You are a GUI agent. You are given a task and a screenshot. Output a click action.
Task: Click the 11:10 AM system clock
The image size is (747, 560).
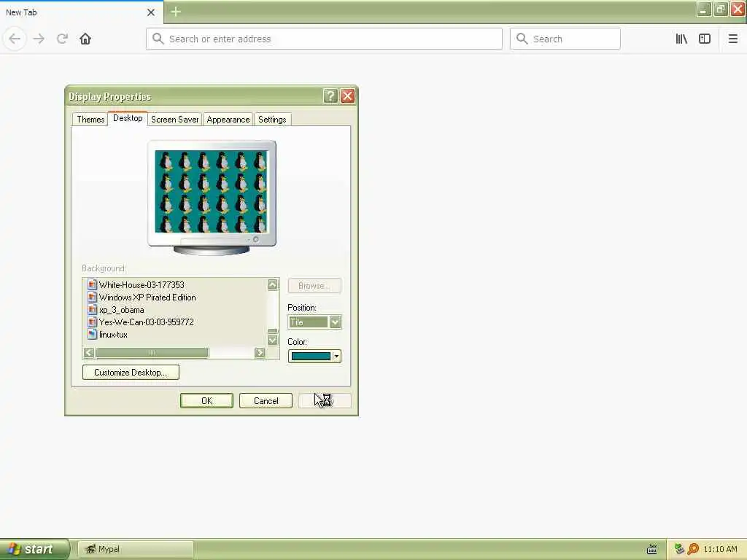point(720,549)
